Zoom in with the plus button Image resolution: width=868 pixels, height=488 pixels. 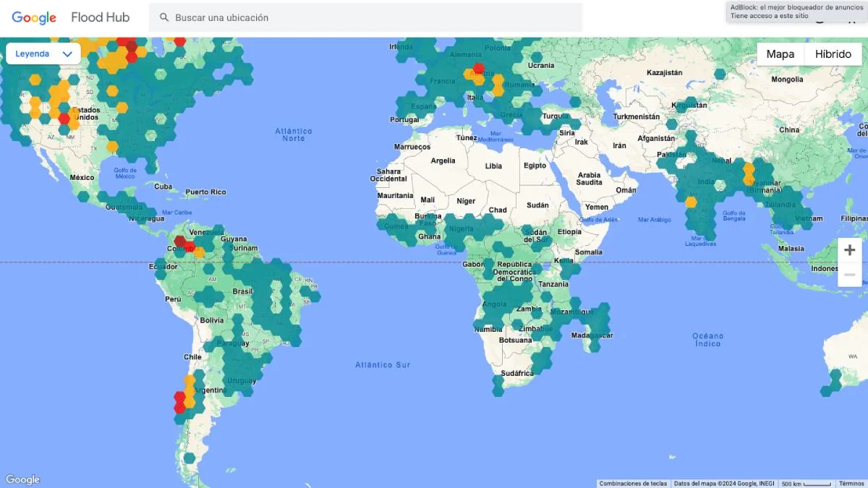pyautogui.click(x=849, y=250)
